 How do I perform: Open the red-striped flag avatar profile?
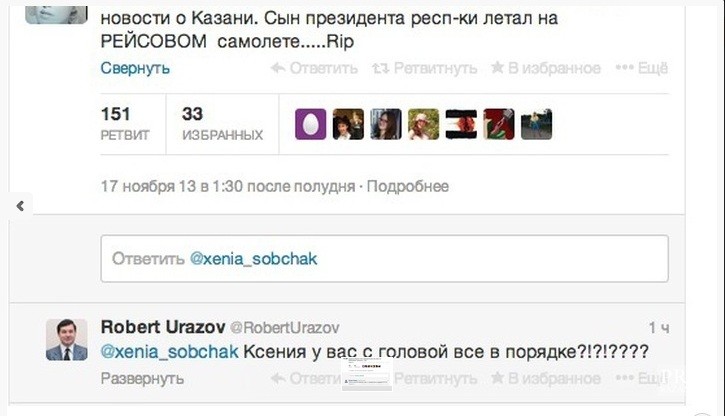click(x=461, y=124)
